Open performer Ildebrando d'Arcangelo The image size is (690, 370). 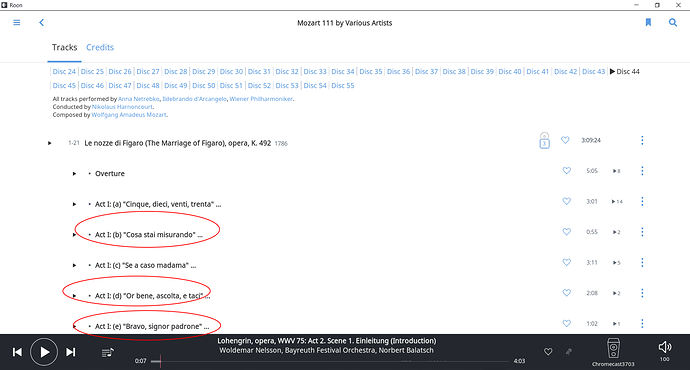click(x=195, y=99)
